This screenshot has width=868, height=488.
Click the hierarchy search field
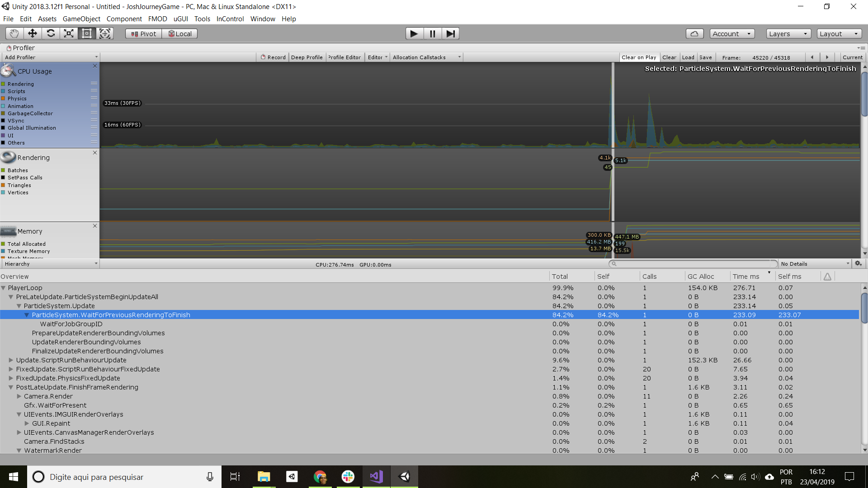click(693, 263)
